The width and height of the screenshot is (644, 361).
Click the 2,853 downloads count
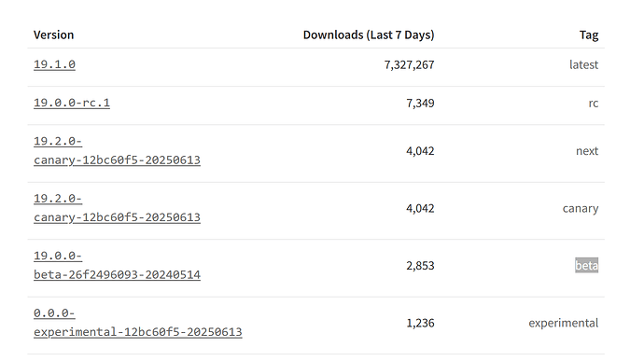point(420,266)
